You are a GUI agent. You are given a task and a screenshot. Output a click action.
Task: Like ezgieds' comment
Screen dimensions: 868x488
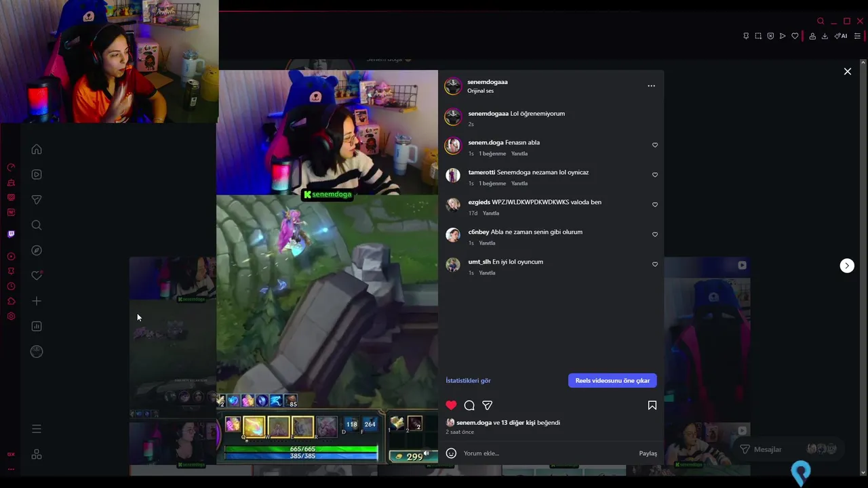tap(654, 205)
